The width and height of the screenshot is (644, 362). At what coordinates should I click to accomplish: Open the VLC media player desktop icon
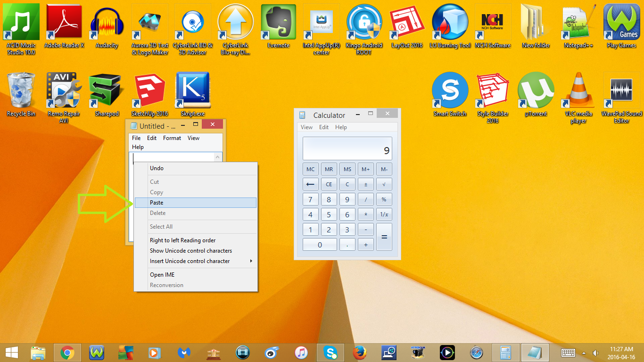(578, 90)
